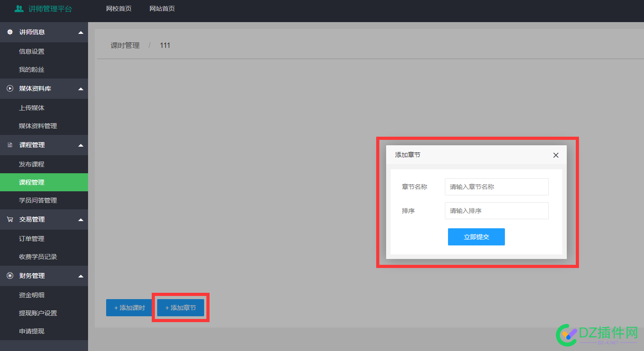Image resolution: width=644 pixels, height=351 pixels.
Task: Submit the chapter with 立即提交 button
Action: click(x=476, y=237)
